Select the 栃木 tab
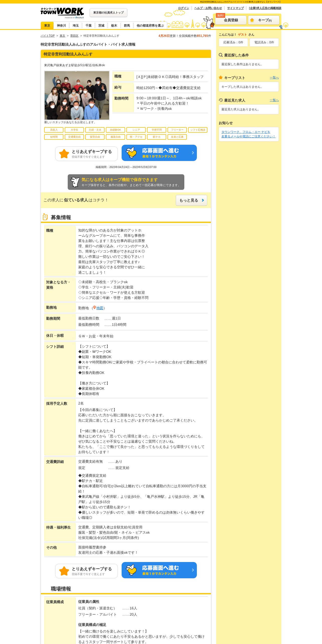The width and height of the screenshot is (322, 644). click(114, 26)
